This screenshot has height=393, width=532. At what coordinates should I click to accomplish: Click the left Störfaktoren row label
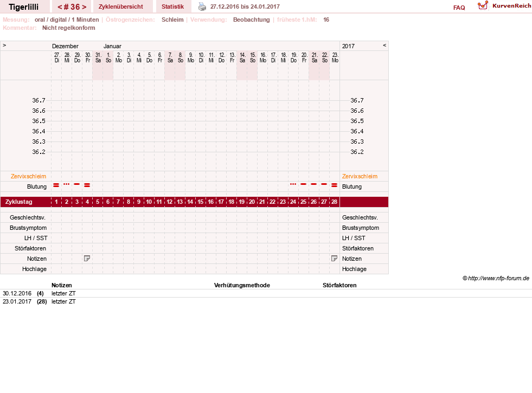pos(30,249)
